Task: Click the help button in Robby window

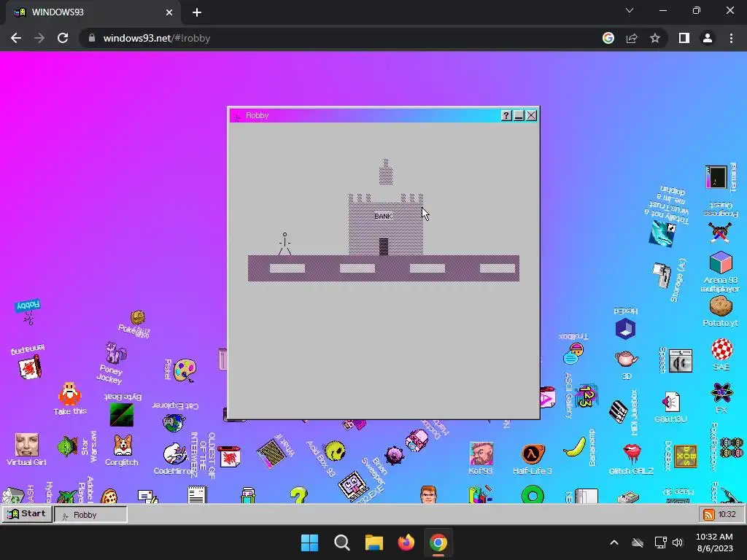Action: [506, 115]
